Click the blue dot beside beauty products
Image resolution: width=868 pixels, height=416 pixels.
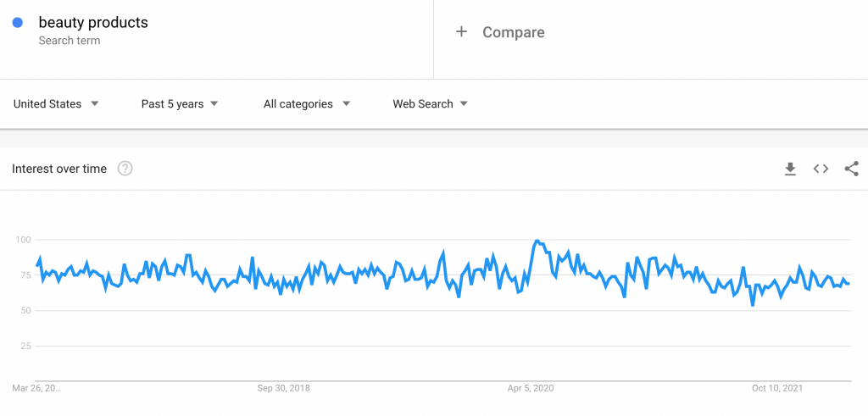17,23
